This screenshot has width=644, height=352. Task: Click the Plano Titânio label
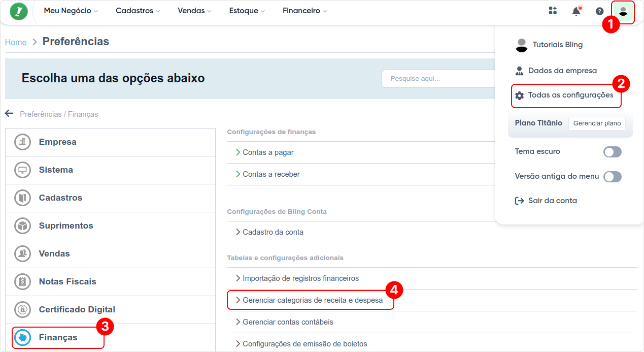(x=538, y=123)
